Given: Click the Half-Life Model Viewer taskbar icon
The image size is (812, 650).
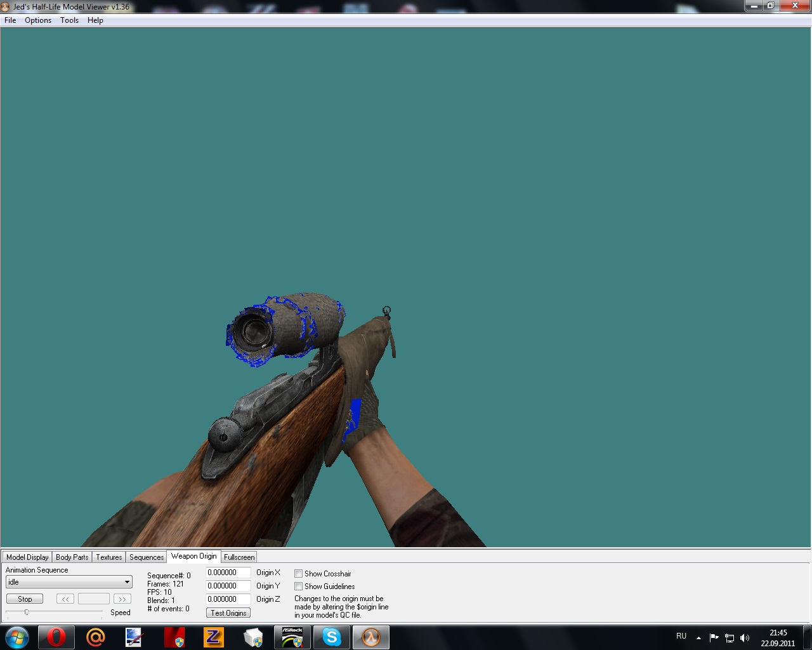Looking at the screenshot, I should pyautogui.click(x=371, y=637).
